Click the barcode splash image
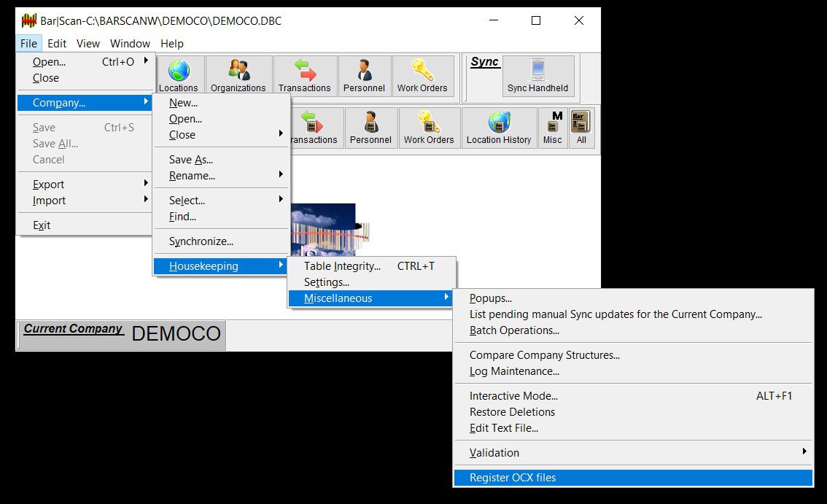Image resolution: width=827 pixels, height=504 pixels. [x=330, y=230]
